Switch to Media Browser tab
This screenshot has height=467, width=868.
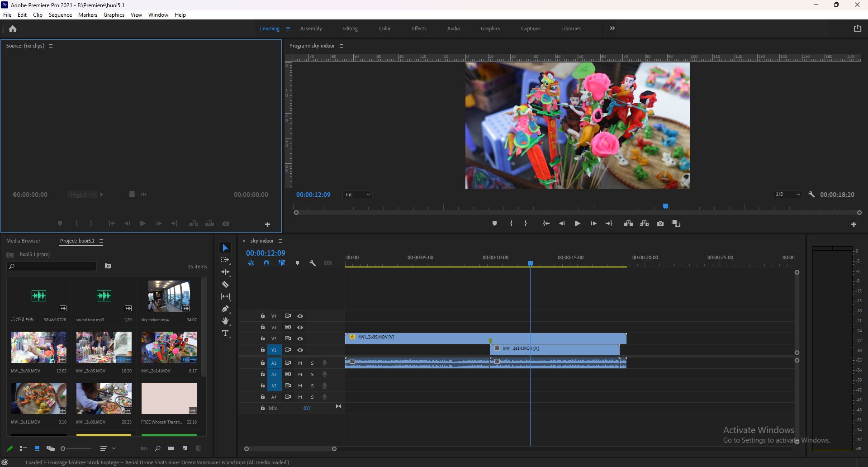24,241
